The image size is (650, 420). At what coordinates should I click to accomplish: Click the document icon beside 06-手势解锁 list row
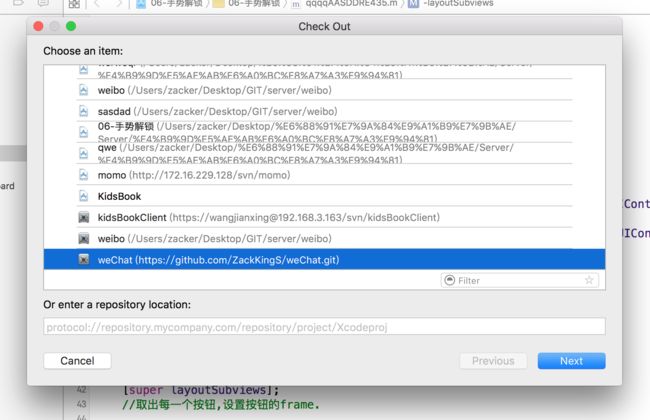point(84,132)
